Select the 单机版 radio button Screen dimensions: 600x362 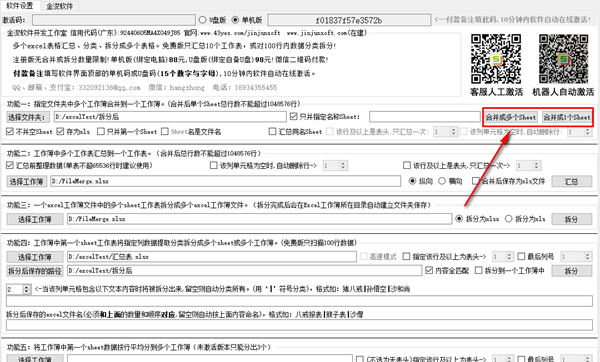[x=235, y=20]
